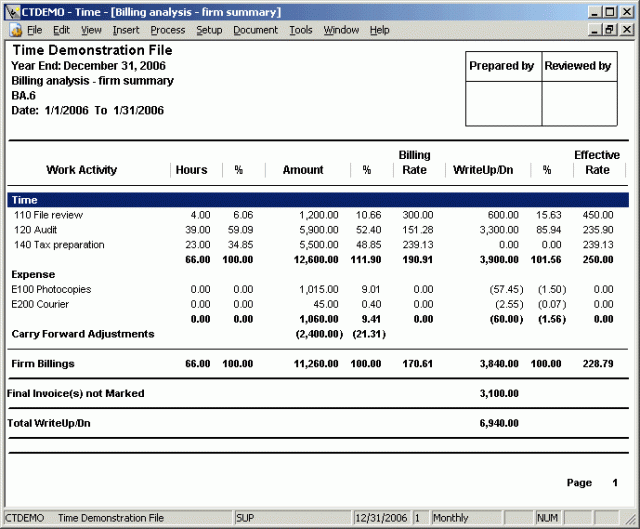This screenshot has height=529, width=640.
Task: Open the Help menu
Action: [379, 30]
